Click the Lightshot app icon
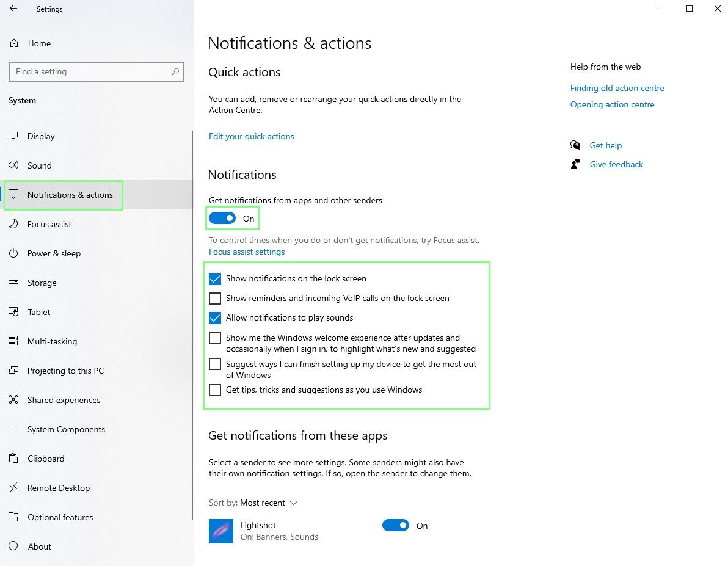Screen dimensions: 728x566 click(x=221, y=531)
